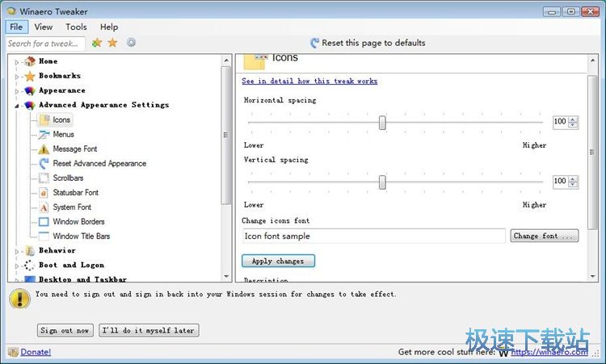Click the vertical spacing value field
606x364 pixels.
(x=561, y=182)
